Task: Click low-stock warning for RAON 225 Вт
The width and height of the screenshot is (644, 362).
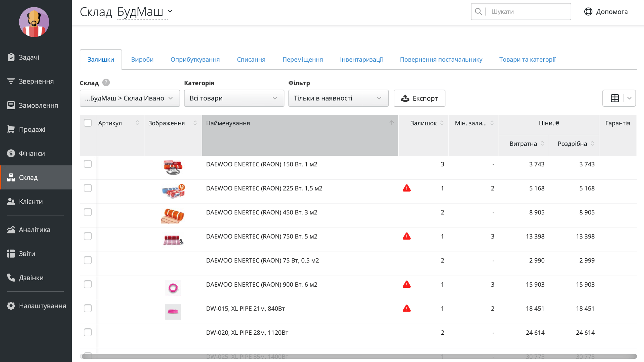Action: coord(407,188)
